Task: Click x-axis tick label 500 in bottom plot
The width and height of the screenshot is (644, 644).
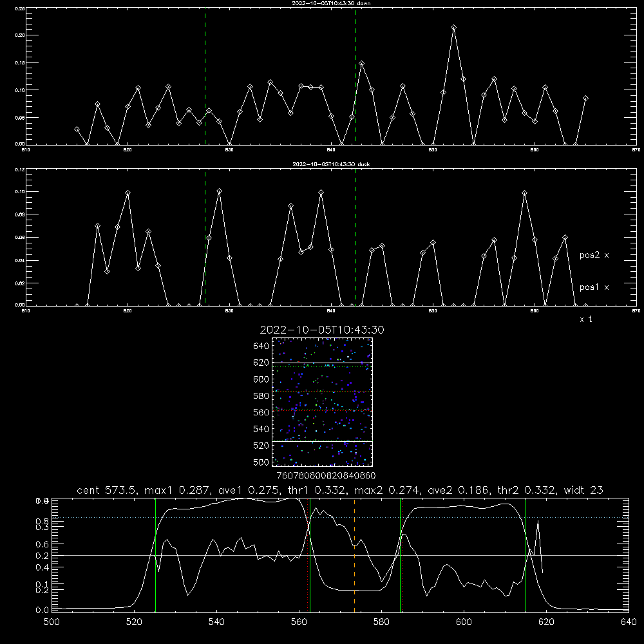Action: click(52, 622)
